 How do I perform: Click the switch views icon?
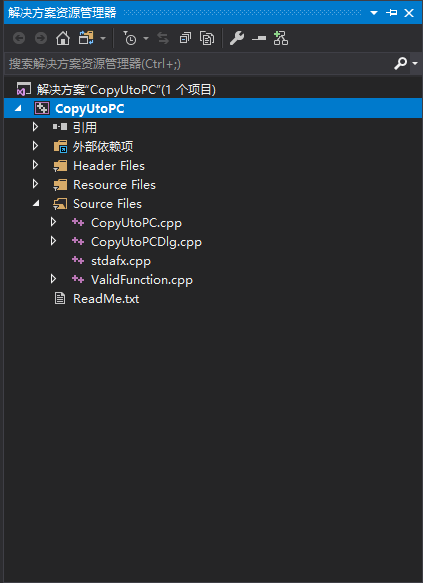(86, 38)
